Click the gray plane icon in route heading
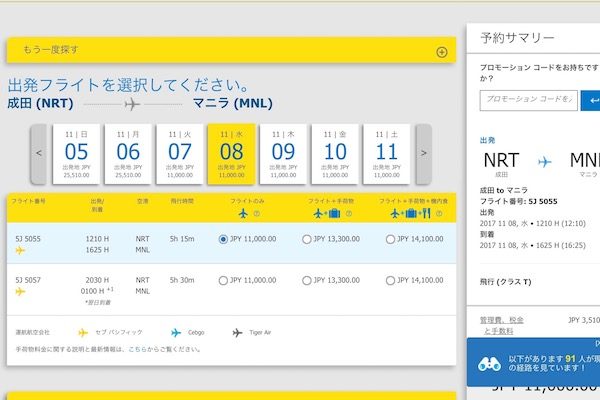Viewport: 600px width, 400px height. click(x=132, y=104)
